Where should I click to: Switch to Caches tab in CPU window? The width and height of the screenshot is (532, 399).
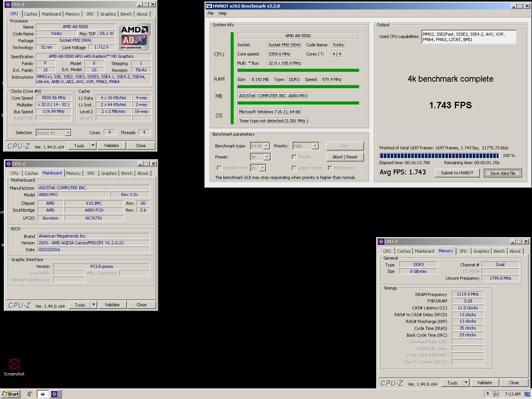coord(31,14)
